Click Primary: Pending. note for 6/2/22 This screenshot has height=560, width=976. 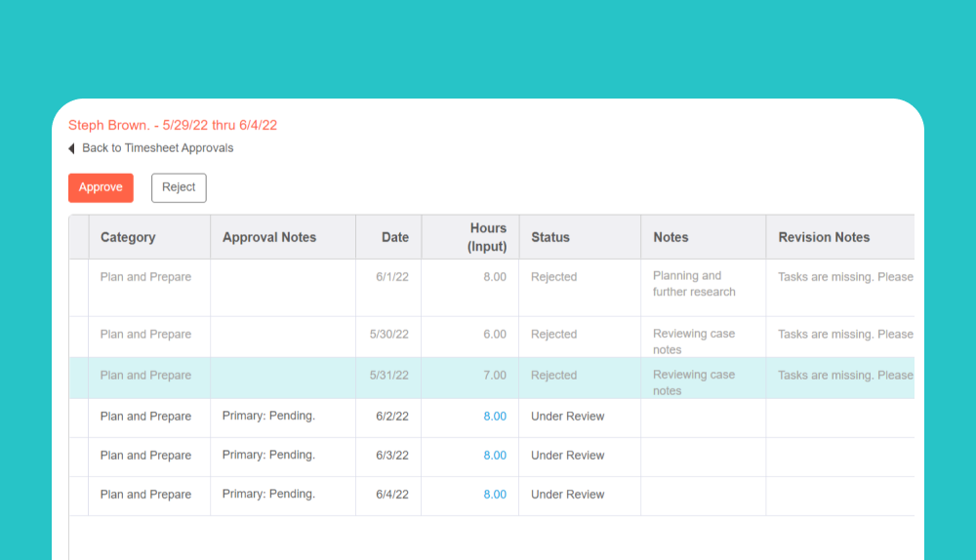[269, 416]
